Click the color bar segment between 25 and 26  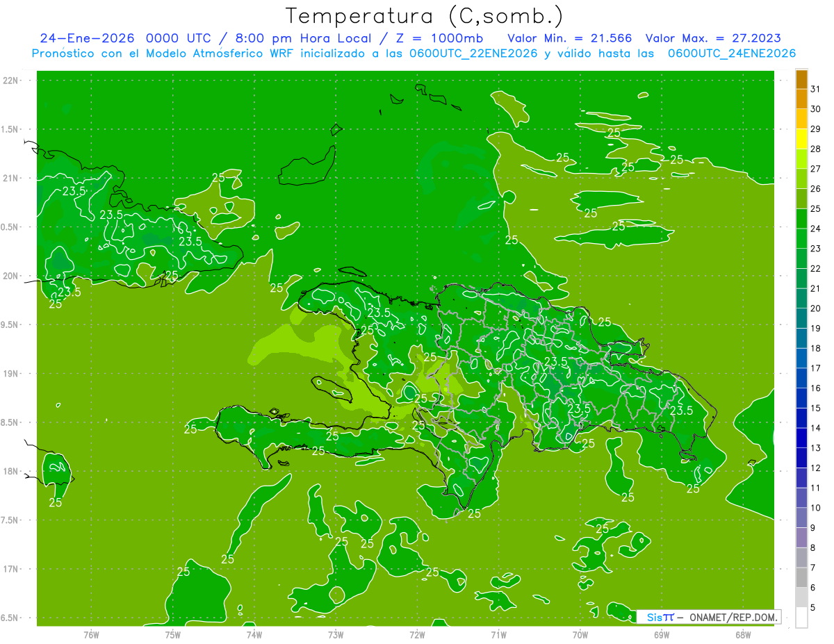tap(801, 199)
